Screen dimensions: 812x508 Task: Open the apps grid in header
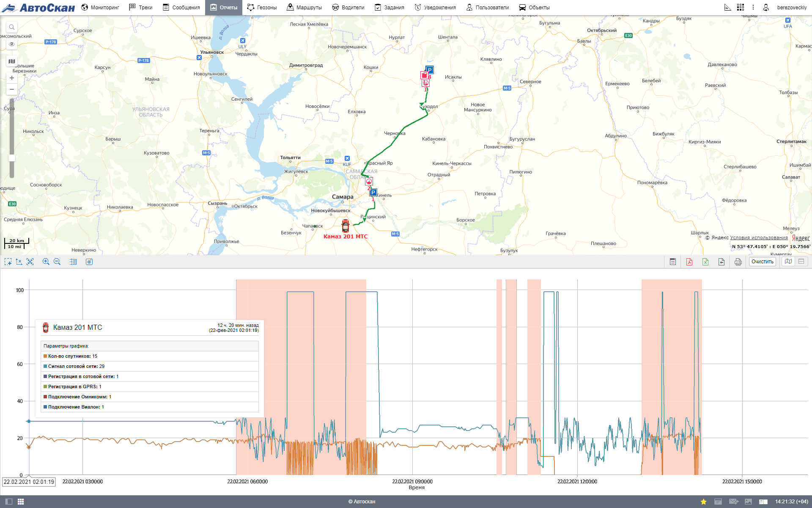point(740,7)
